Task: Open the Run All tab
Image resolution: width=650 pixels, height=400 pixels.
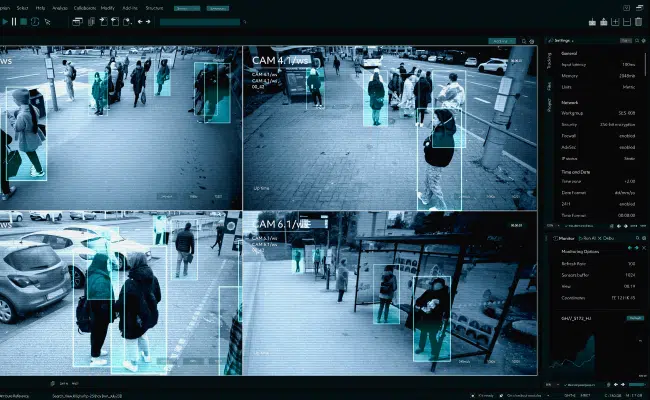Action: (587, 238)
